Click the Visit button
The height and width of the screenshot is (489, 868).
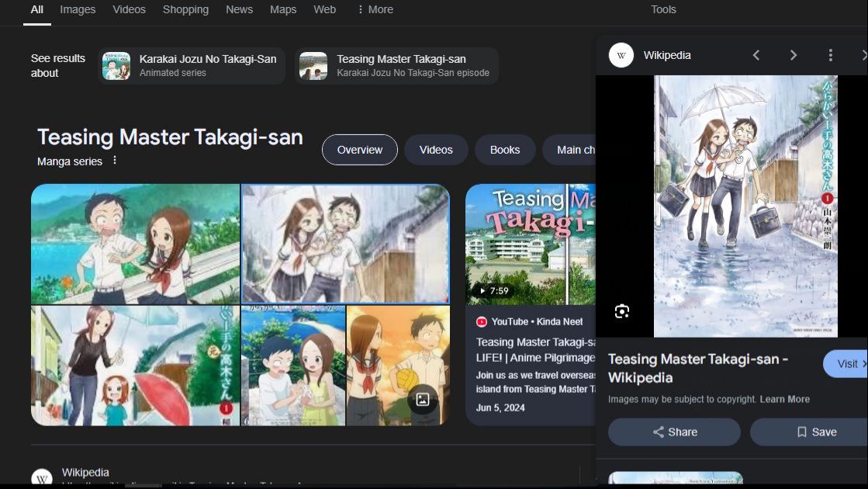coord(846,364)
